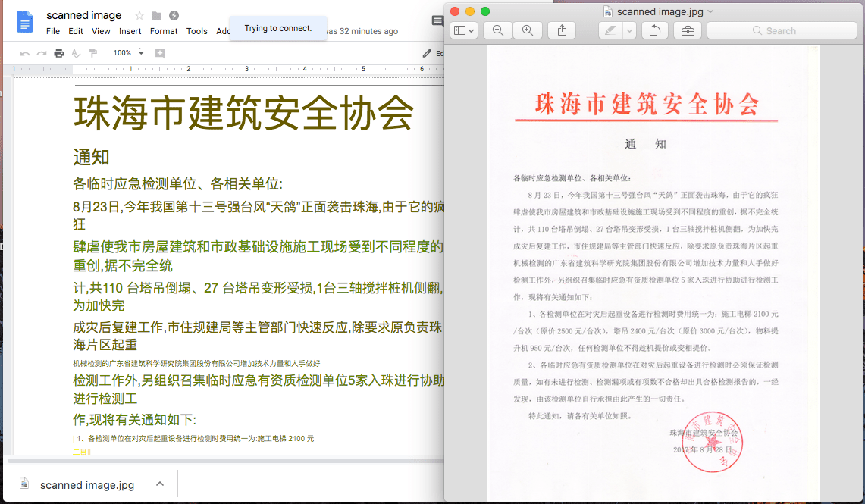Screen dimensions: 865x504
Task: Rotate the image in Preview
Action: (655, 30)
